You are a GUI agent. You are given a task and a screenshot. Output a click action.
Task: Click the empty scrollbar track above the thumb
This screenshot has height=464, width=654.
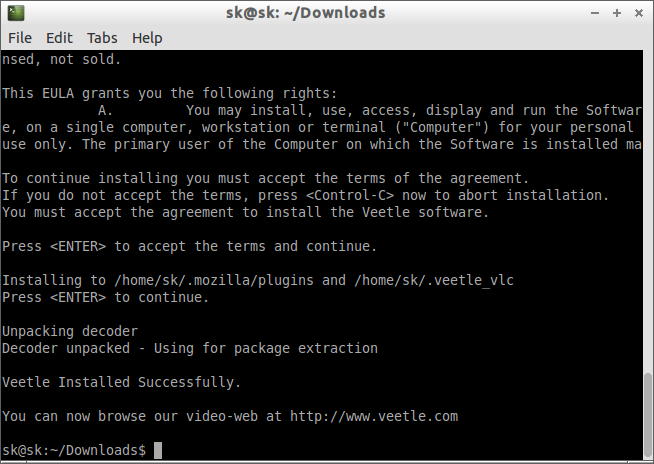[x=647, y=211]
